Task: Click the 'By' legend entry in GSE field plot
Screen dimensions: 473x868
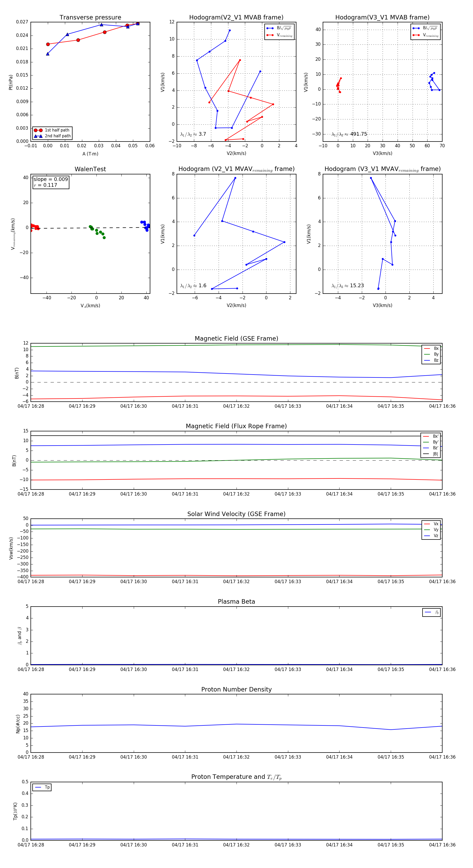Action: coord(431,354)
